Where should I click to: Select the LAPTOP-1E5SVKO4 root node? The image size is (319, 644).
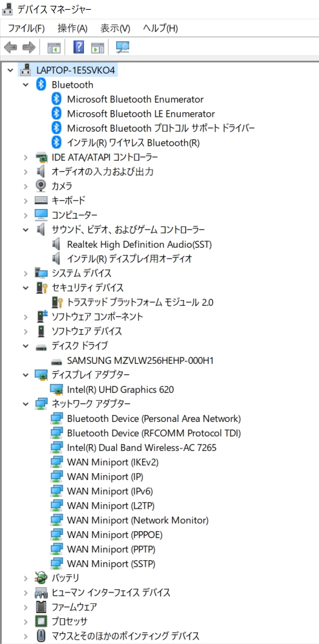tap(75, 70)
